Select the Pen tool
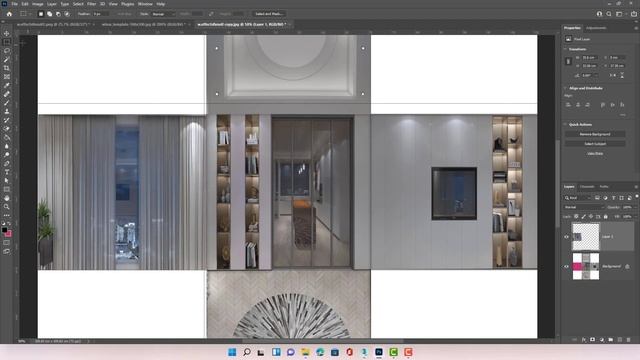The height and width of the screenshot is (360, 640). click(7, 163)
